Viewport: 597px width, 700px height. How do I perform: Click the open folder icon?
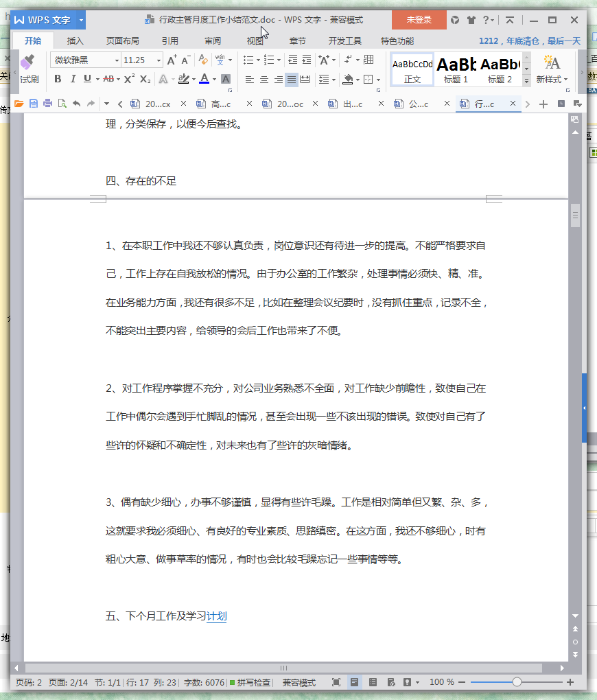[19, 104]
